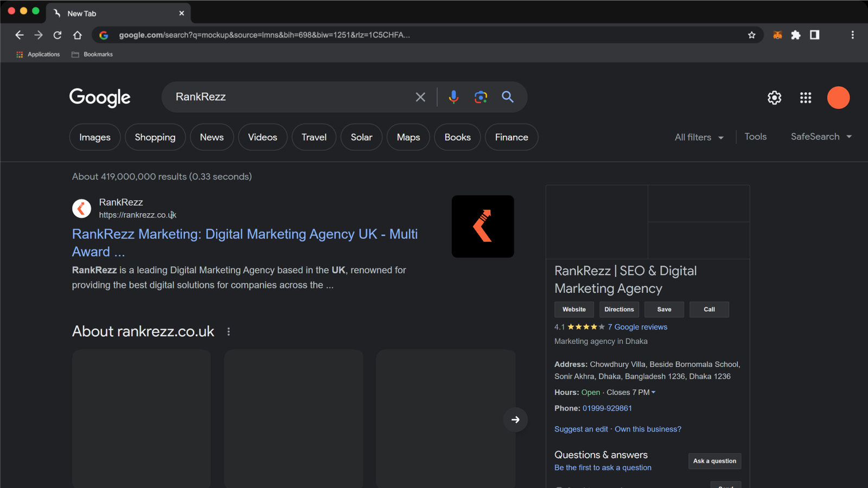This screenshot has width=868, height=488.
Task: Go back to the previous page
Action: pos(20,35)
